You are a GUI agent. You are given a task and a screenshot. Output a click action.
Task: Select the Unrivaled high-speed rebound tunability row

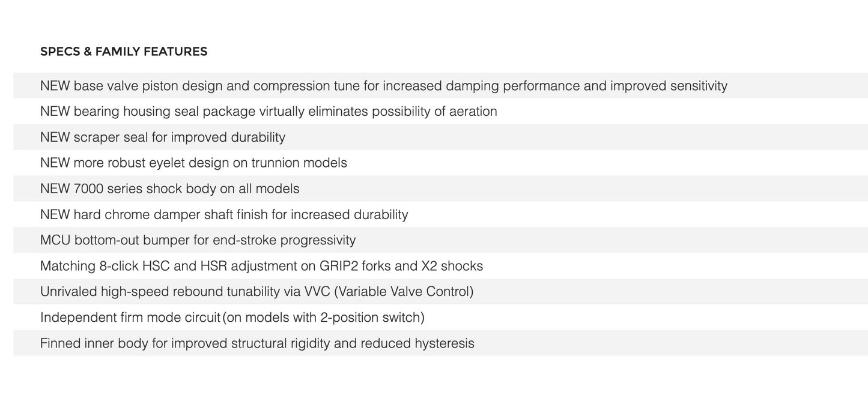click(x=256, y=292)
